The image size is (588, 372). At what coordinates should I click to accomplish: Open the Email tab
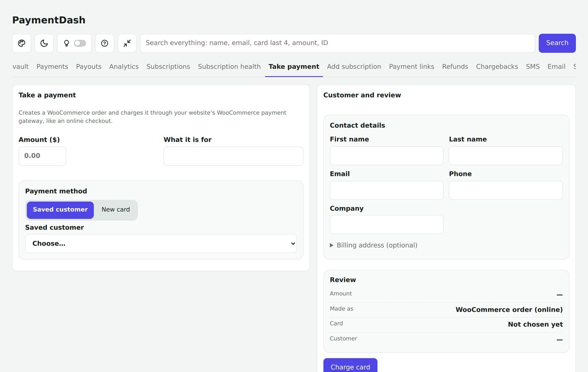pyautogui.click(x=556, y=67)
